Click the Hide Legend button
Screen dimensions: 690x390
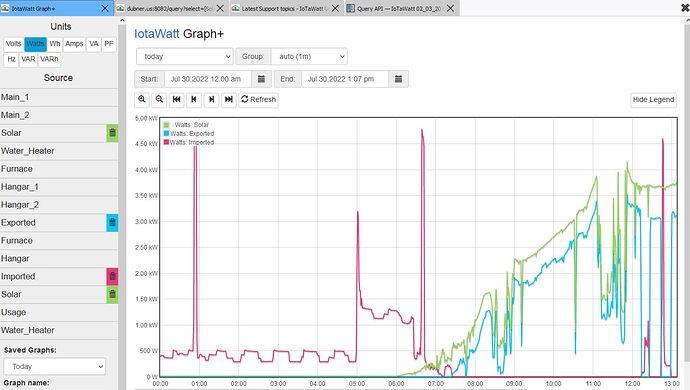[x=653, y=100]
